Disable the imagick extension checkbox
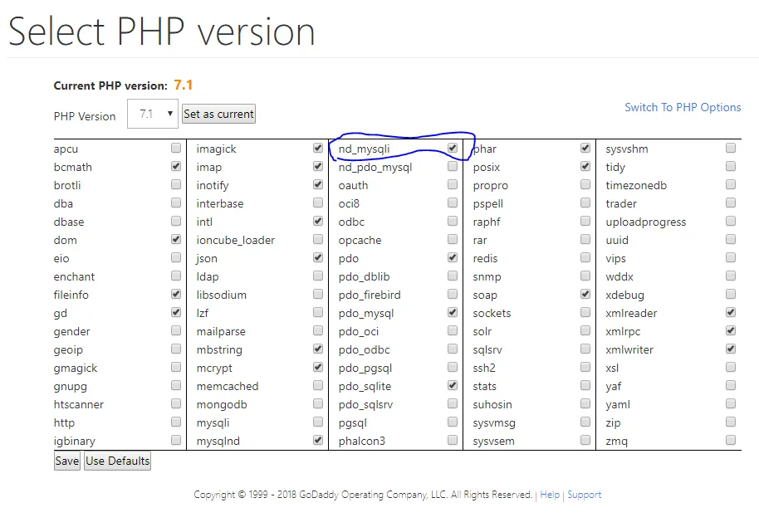 [318, 149]
